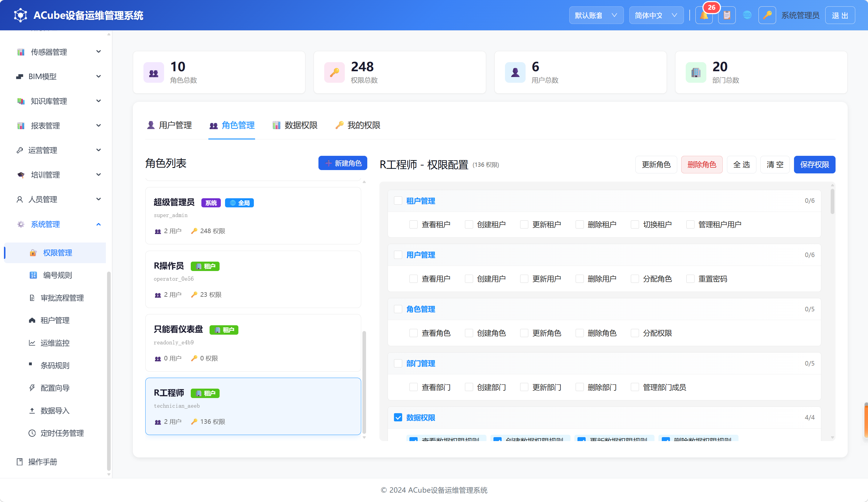Viewport: 868px width, 502px height.
Task: Check the 创建角色 permission checkbox
Action: point(469,333)
